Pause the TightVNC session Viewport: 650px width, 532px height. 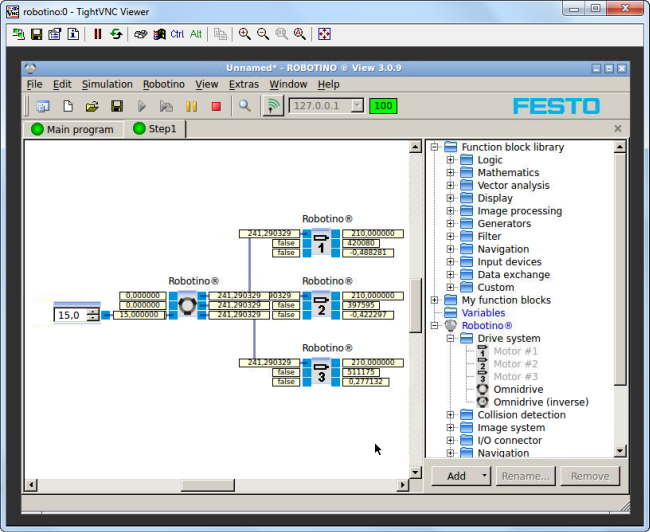[97, 34]
